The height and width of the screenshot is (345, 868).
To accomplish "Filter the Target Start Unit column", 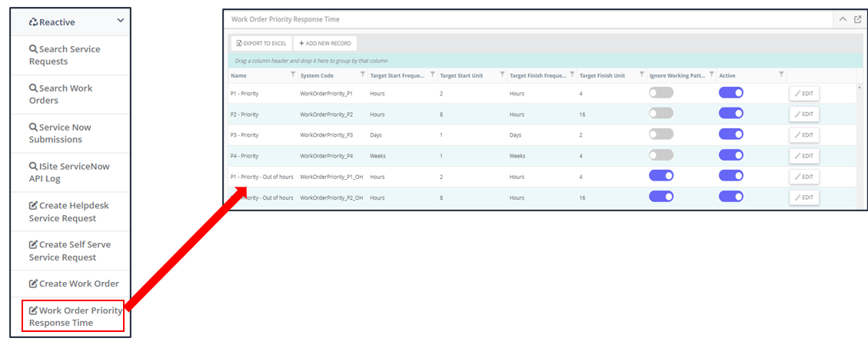I will tap(502, 74).
